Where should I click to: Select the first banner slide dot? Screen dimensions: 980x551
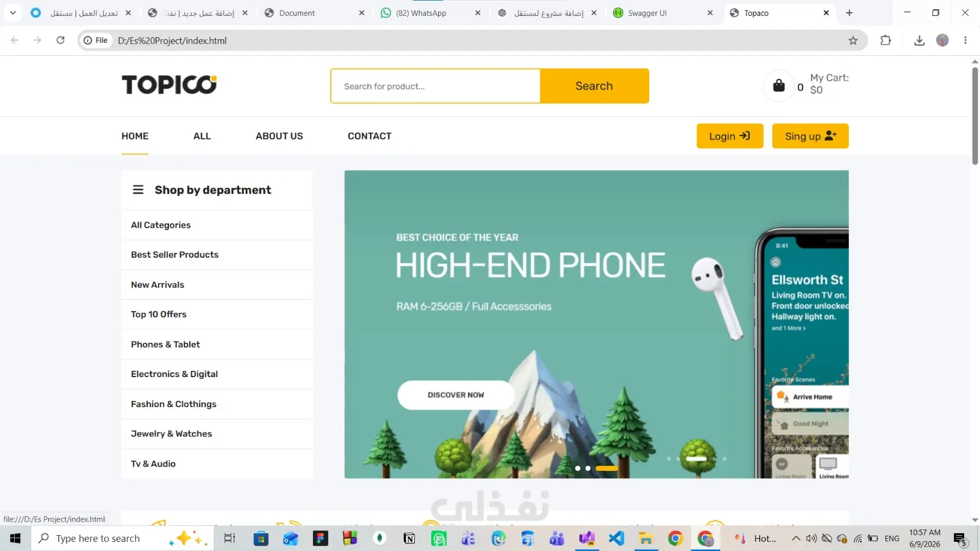coord(578,468)
